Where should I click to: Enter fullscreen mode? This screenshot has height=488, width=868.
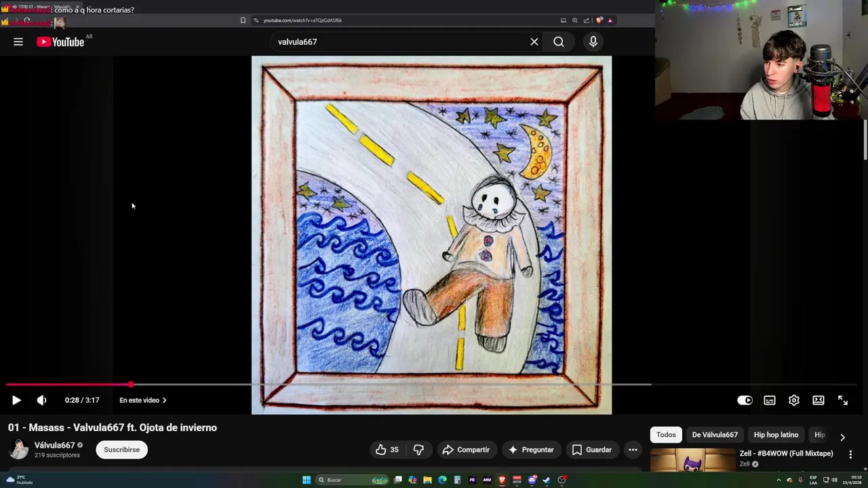click(843, 401)
